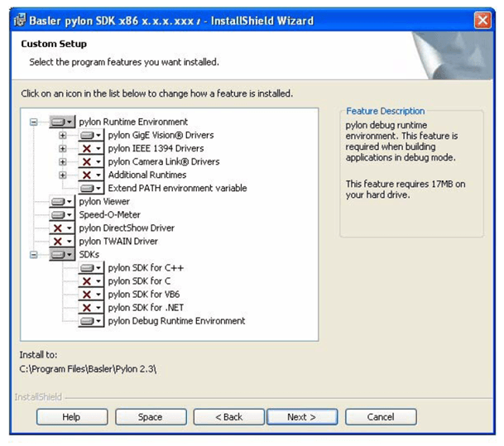Viewport: 504px width, 446px height.
Task: Click the Feature Description heading
Action: [386, 111]
